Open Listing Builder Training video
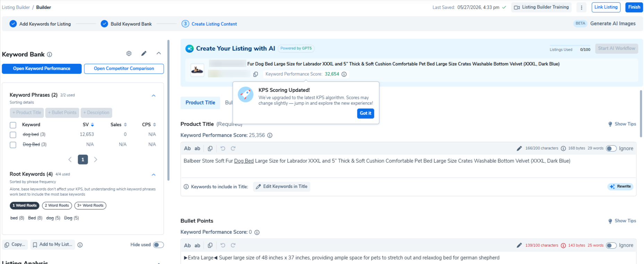This screenshot has width=644, height=264. tap(541, 7)
